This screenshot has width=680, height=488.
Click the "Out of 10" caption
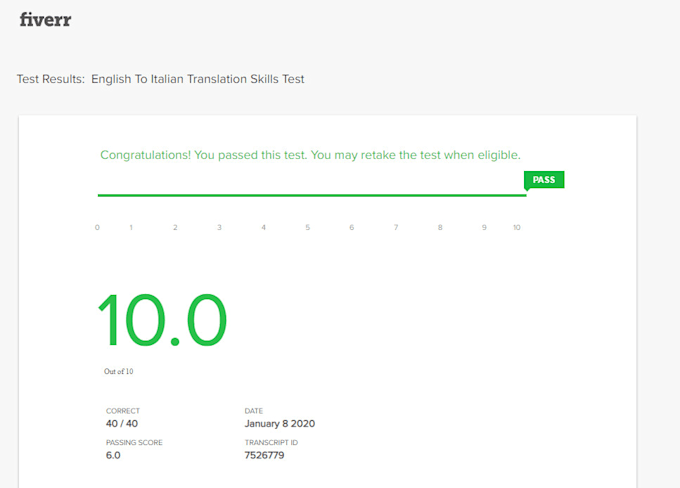point(118,371)
